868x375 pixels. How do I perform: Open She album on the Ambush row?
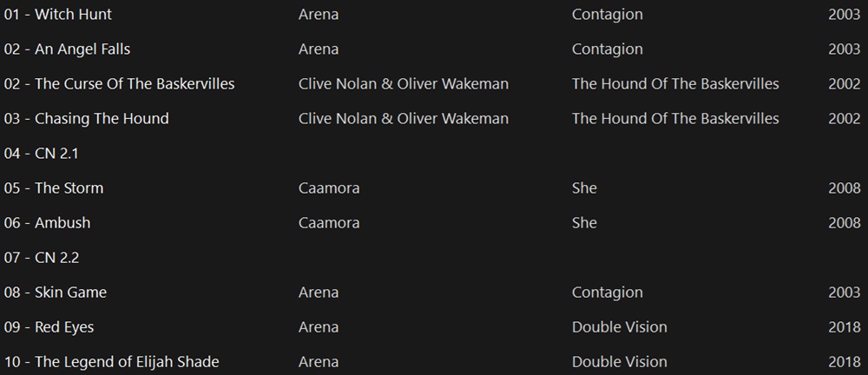[x=584, y=223]
